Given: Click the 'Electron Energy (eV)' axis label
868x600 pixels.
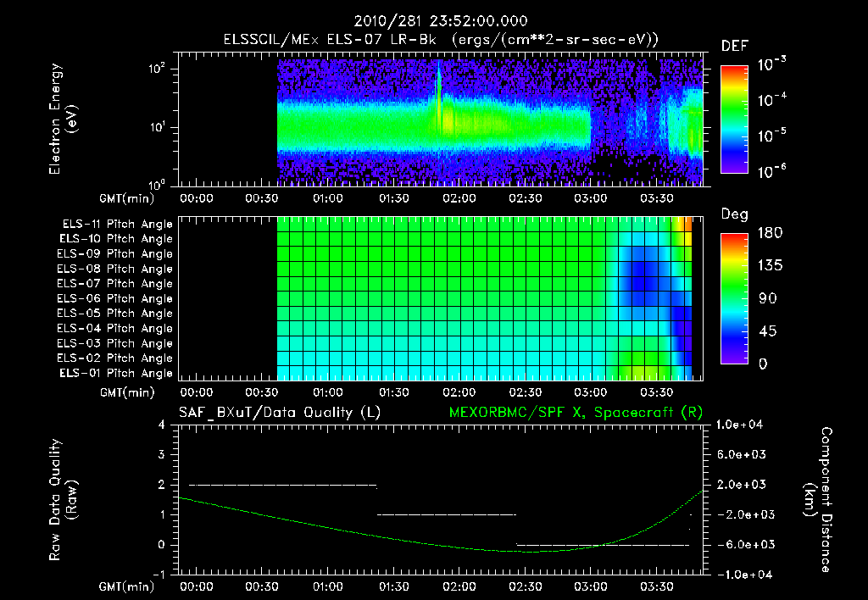Looking at the screenshot, I should pyautogui.click(x=63, y=119).
